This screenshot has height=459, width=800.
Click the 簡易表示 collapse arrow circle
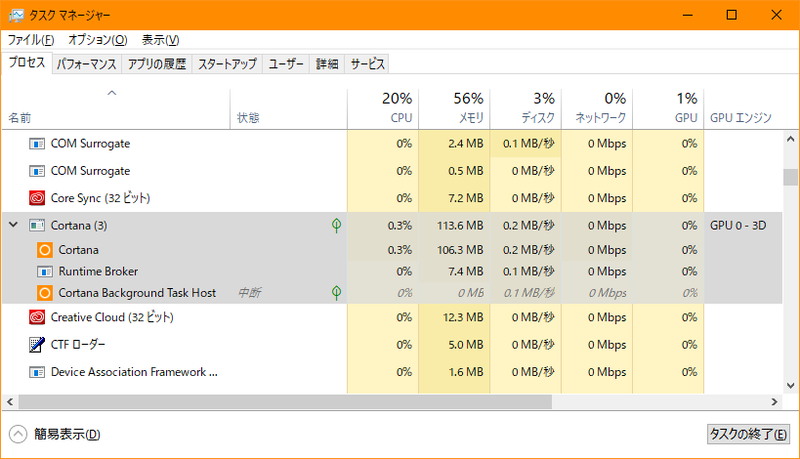click(x=18, y=435)
